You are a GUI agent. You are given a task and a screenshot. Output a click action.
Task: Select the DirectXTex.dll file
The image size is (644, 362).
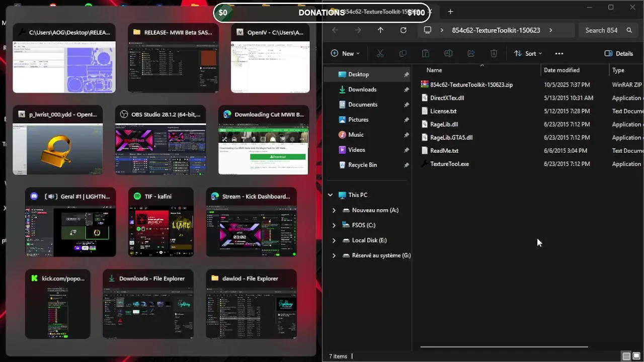(447, 98)
